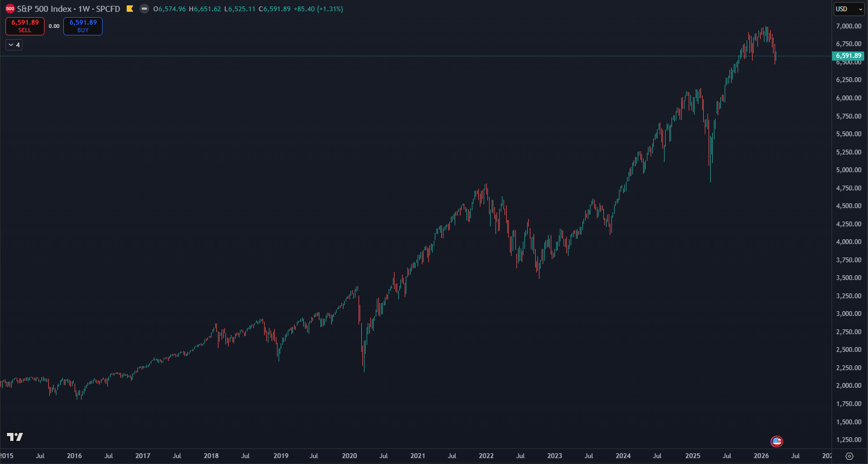Screen dimensions: 868x464
Task: Click the 6,750.00 price axis label
Action: [849, 44]
